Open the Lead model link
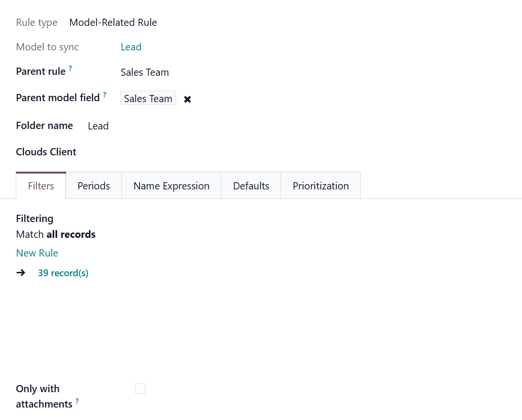 (131, 47)
